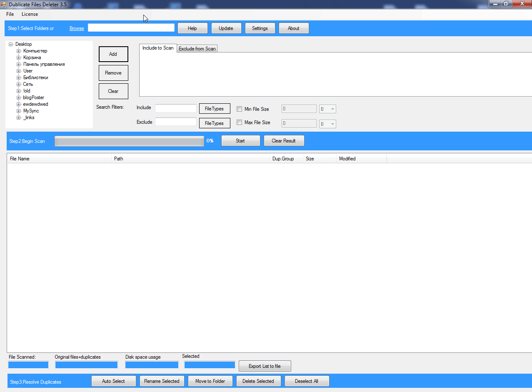The image size is (532, 392).
Task: Enable the Min File Size checkbox
Action: pos(239,109)
